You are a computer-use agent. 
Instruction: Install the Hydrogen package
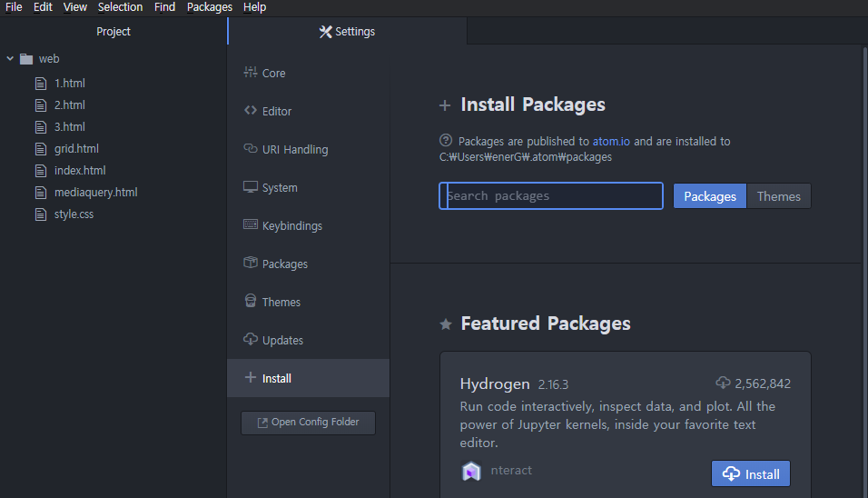751,474
